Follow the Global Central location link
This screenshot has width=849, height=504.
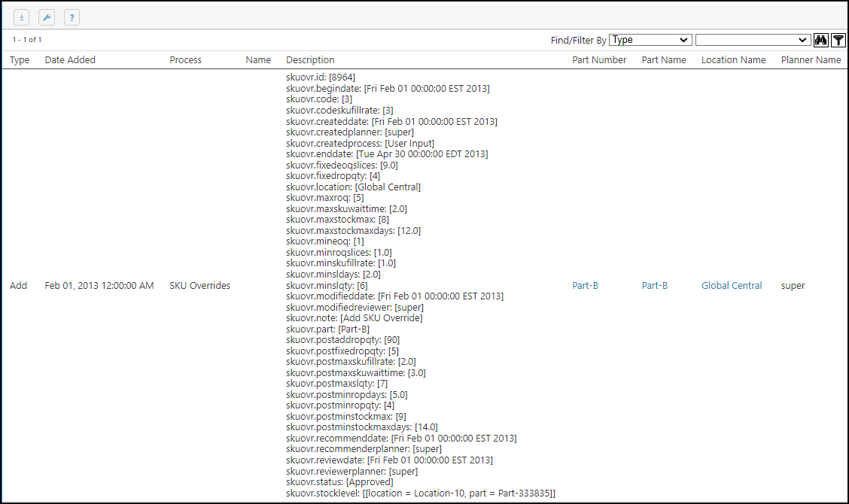pyautogui.click(x=732, y=286)
